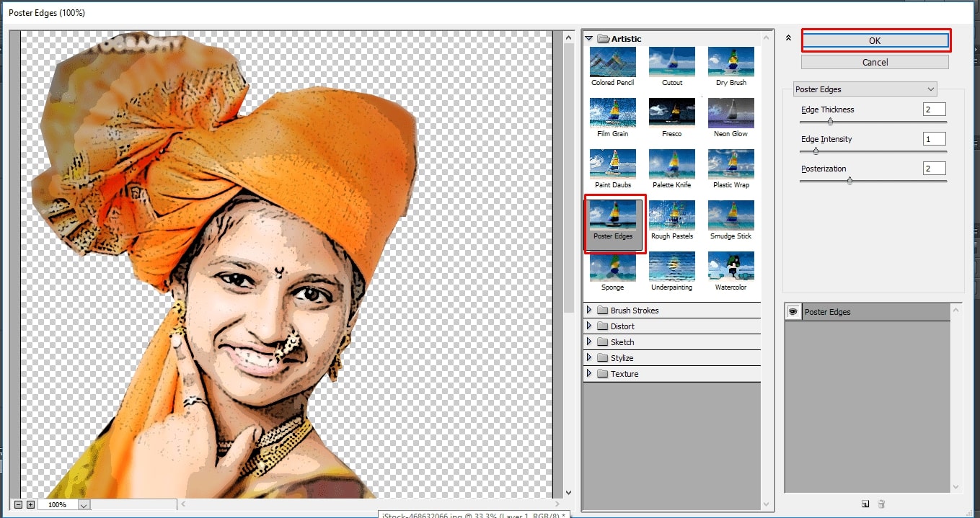
Task: Click the preview vertical scrollbar
Action: (x=568, y=264)
